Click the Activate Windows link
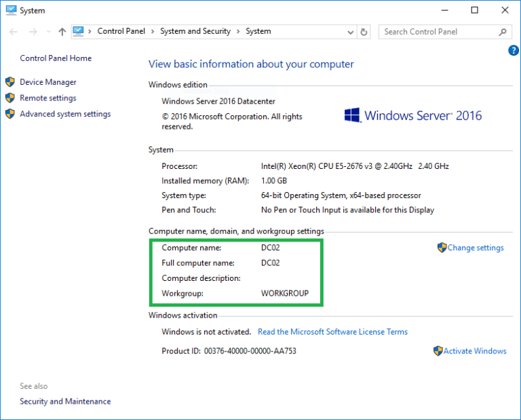 point(474,351)
